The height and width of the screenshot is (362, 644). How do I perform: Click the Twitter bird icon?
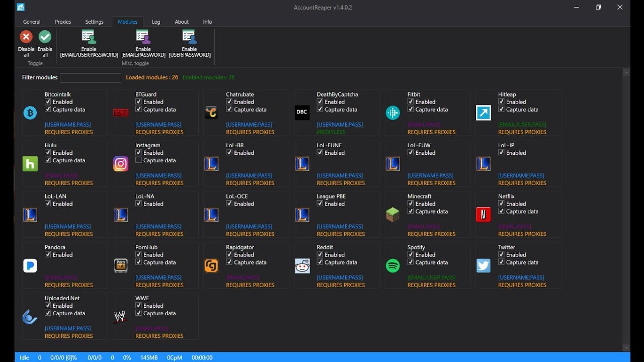click(x=483, y=265)
